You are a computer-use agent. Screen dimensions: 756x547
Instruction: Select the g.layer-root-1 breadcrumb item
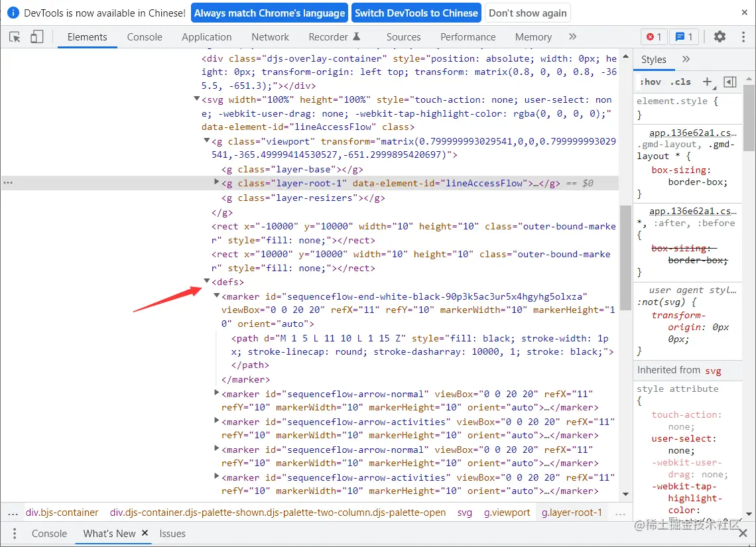point(572,513)
